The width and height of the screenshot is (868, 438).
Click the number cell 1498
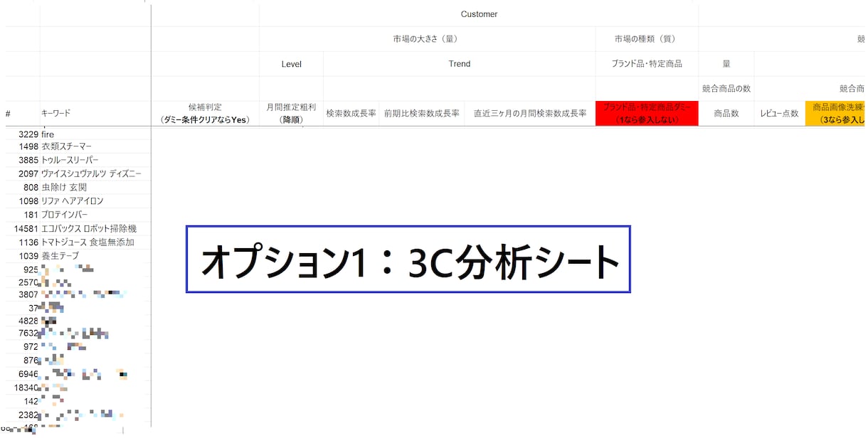tap(23, 147)
